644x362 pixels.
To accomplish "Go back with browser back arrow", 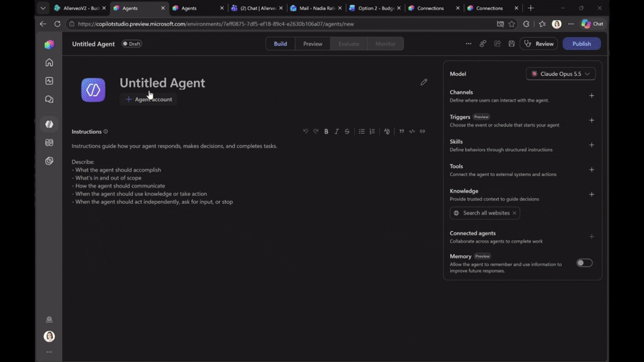I will pyautogui.click(x=43, y=24).
